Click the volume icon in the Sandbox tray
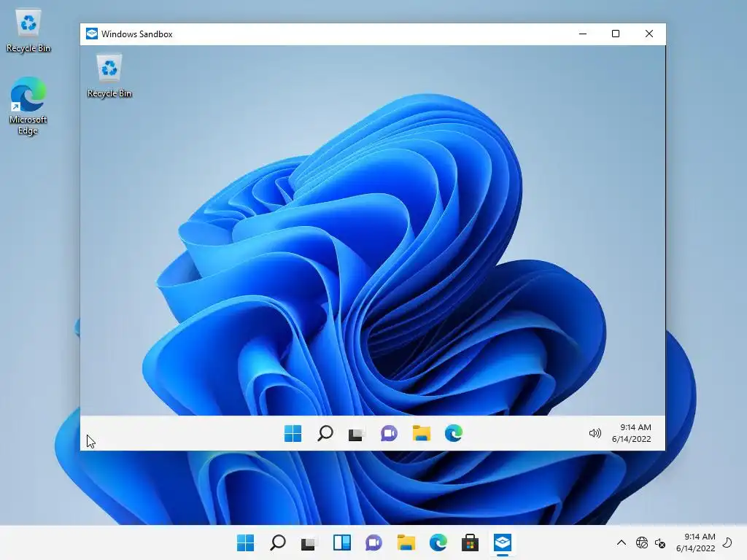Screen dimensions: 747x560 595,433
